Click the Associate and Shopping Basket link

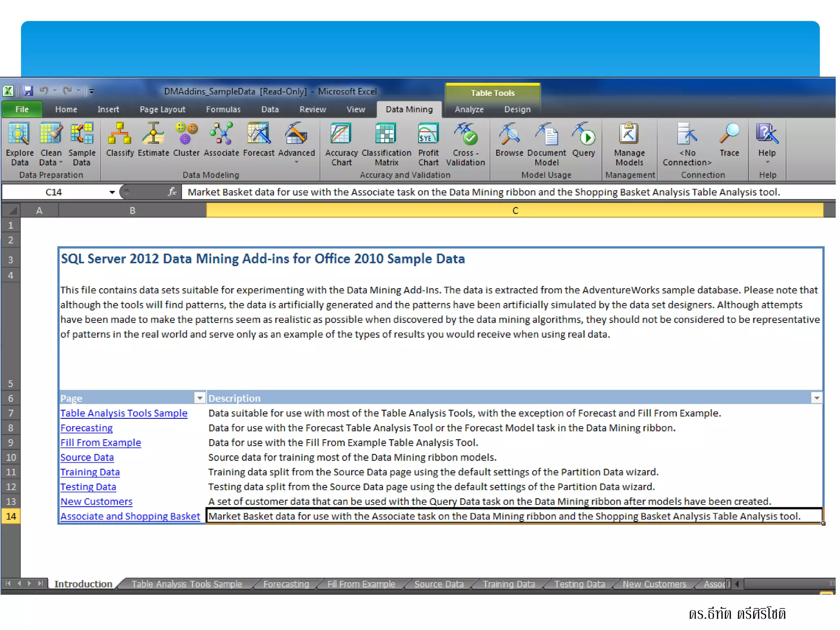(130, 516)
